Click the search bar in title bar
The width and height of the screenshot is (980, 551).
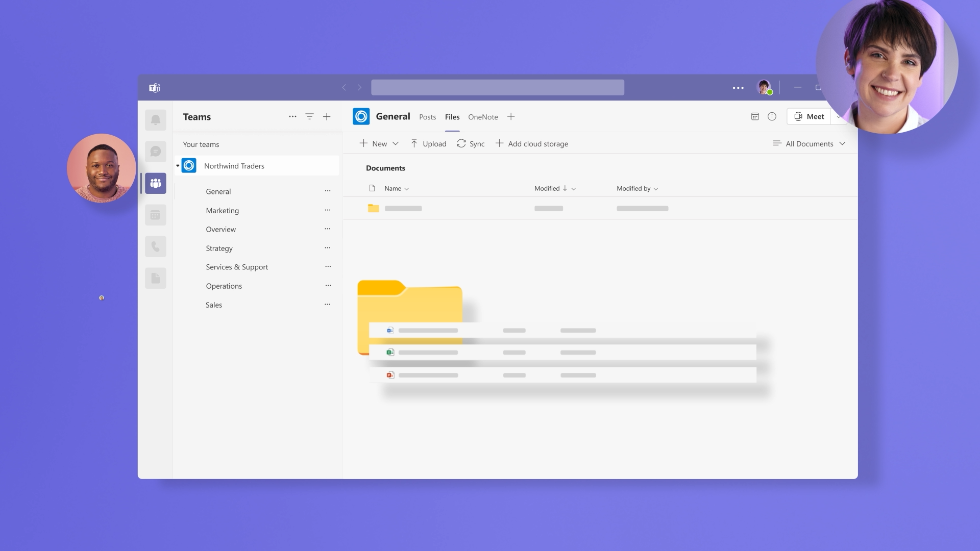click(x=498, y=87)
